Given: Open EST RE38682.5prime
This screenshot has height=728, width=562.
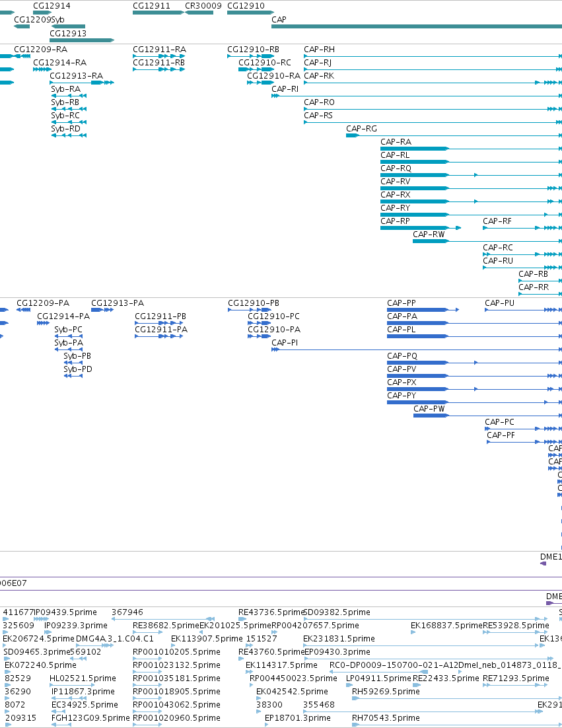Looking at the screenshot, I should [x=166, y=626].
